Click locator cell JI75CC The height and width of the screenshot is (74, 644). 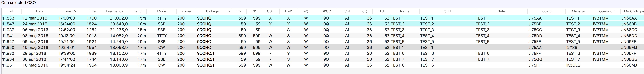click(535, 30)
